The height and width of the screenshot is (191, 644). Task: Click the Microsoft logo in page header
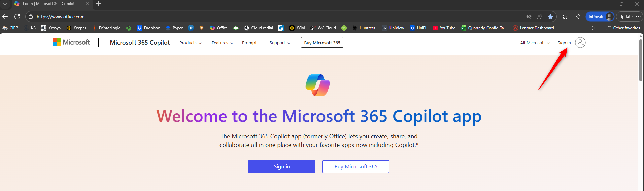point(71,42)
